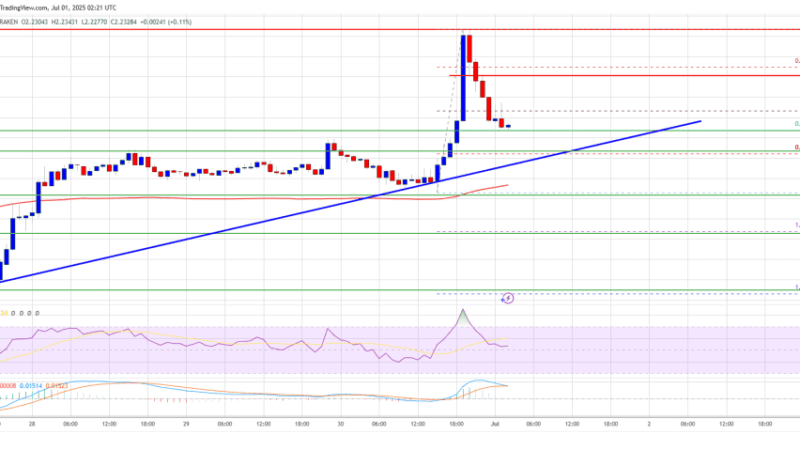The image size is (800, 450).
Task: Click the open price value O2.23043
Action: coord(35,22)
